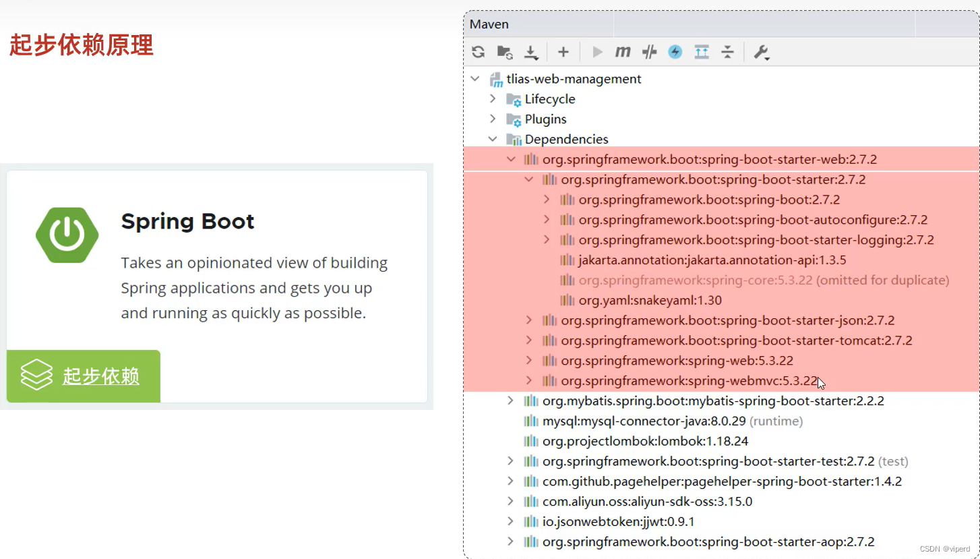Viewport: 980px width, 559px height.
Task: Reload all Maven projects
Action: coord(479,52)
